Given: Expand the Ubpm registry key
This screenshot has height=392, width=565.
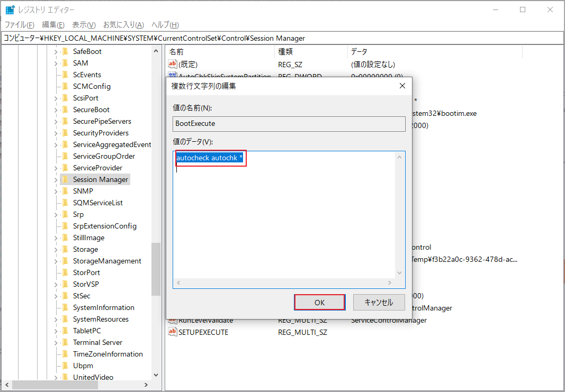Looking at the screenshot, I should point(56,366).
